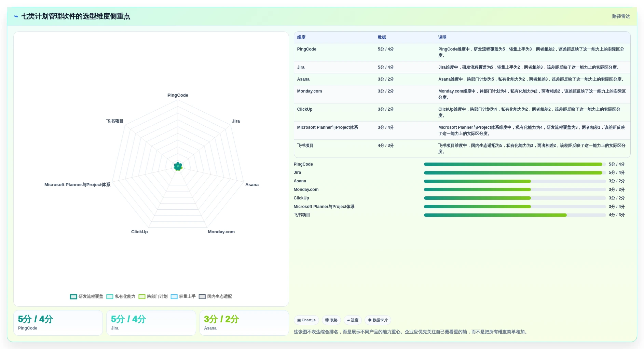Viewport: 644px width, 349px height.
Task: Click the Asana axis label on radar chart
Action: point(252,185)
